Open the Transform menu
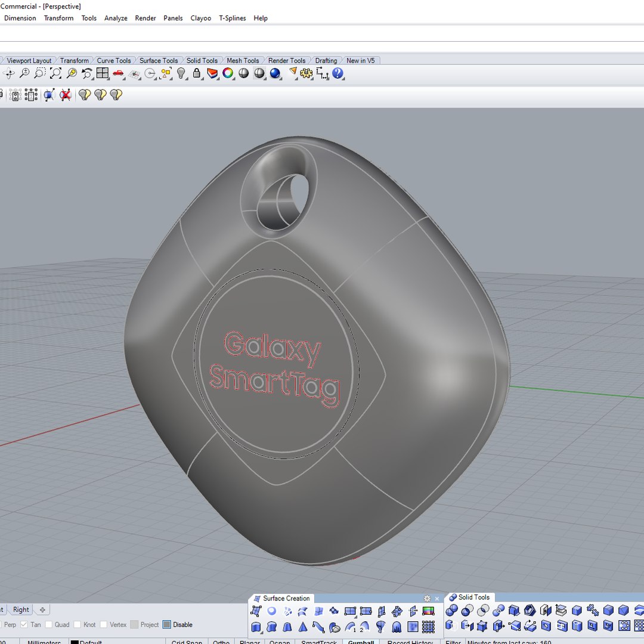644x644 pixels. 58,18
